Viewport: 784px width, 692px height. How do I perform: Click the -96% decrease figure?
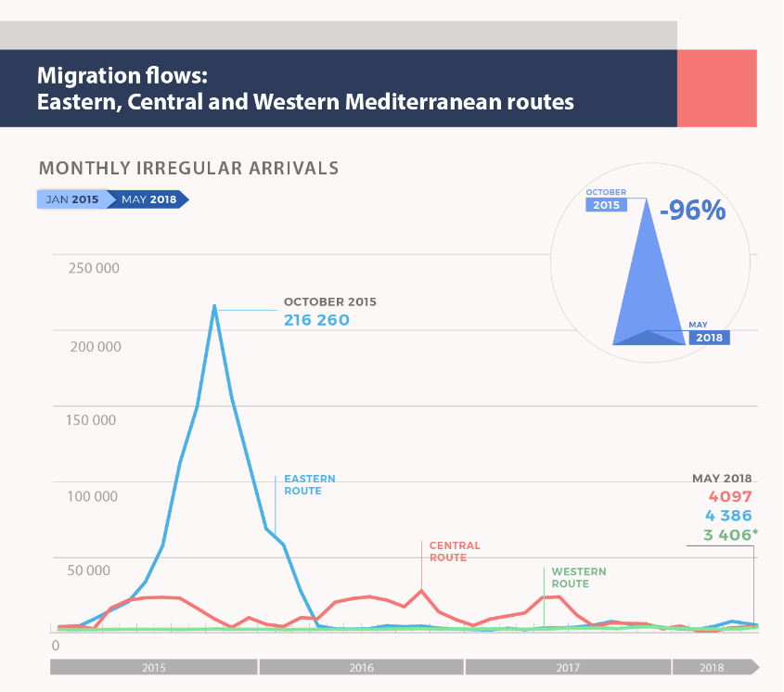(692, 211)
